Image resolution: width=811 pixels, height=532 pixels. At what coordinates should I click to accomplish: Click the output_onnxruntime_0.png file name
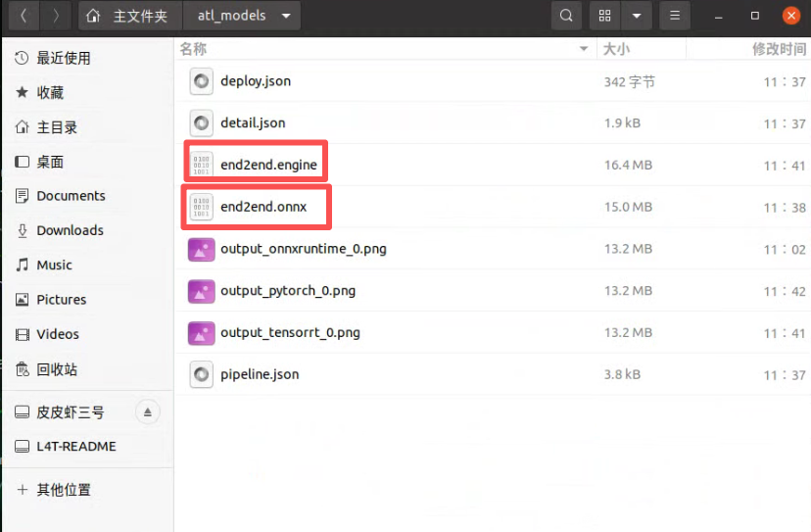point(304,249)
